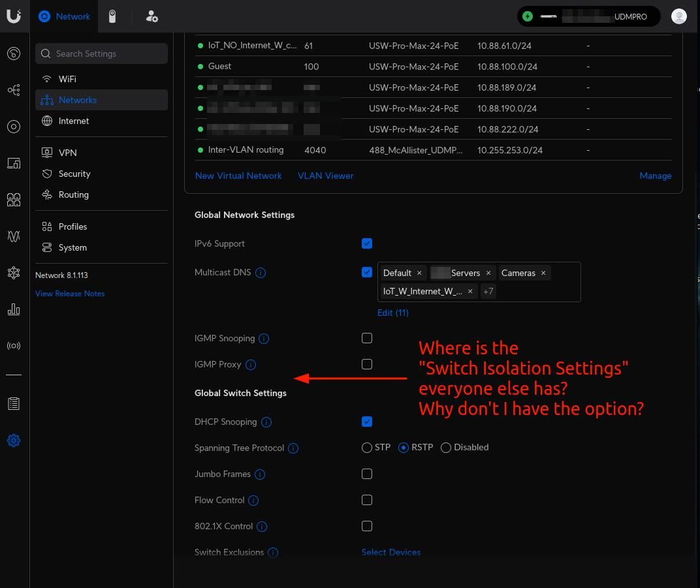Go to the Security settings section
The height and width of the screenshot is (588, 700).
tap(74, 174)
